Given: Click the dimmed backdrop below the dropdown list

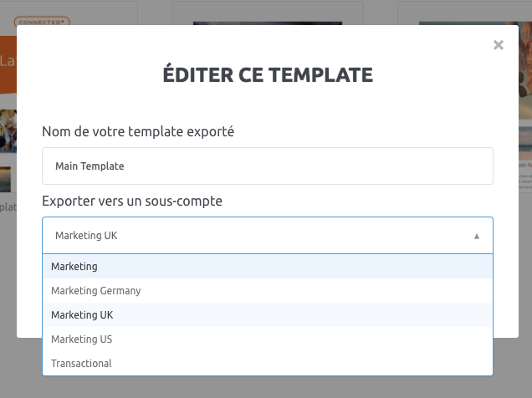Looking at the screenshot, I should tap(268, 387).
